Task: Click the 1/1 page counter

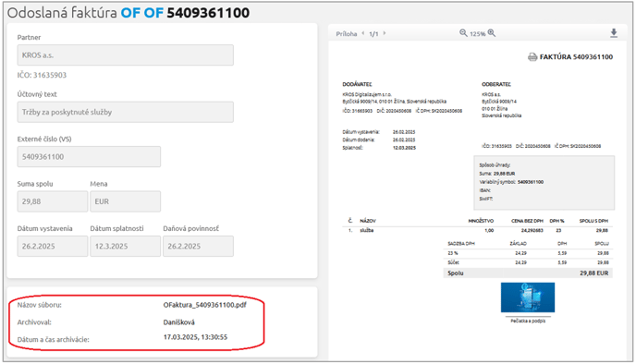Action: 373,34
